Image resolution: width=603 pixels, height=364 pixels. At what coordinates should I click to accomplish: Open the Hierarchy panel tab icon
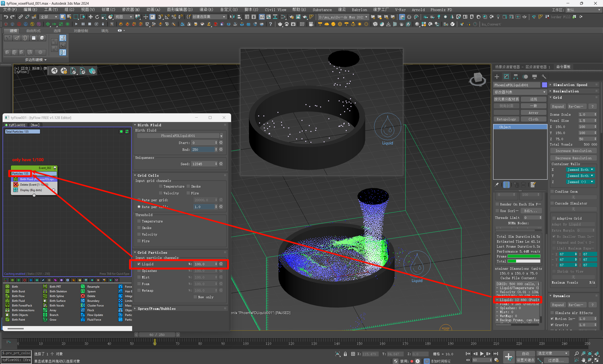point(516,77)
